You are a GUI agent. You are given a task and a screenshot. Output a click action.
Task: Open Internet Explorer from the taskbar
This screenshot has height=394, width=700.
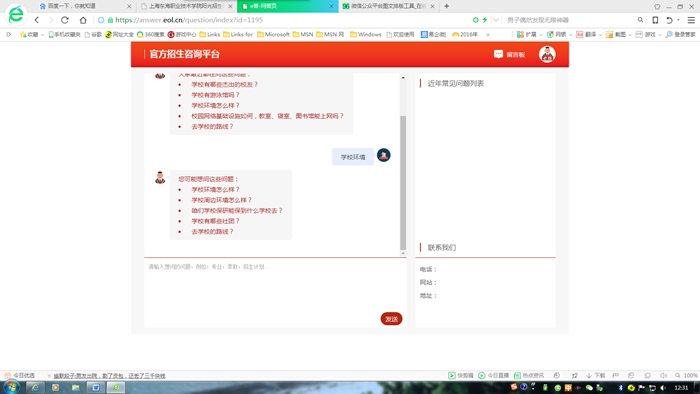click(x=35, y=387)
